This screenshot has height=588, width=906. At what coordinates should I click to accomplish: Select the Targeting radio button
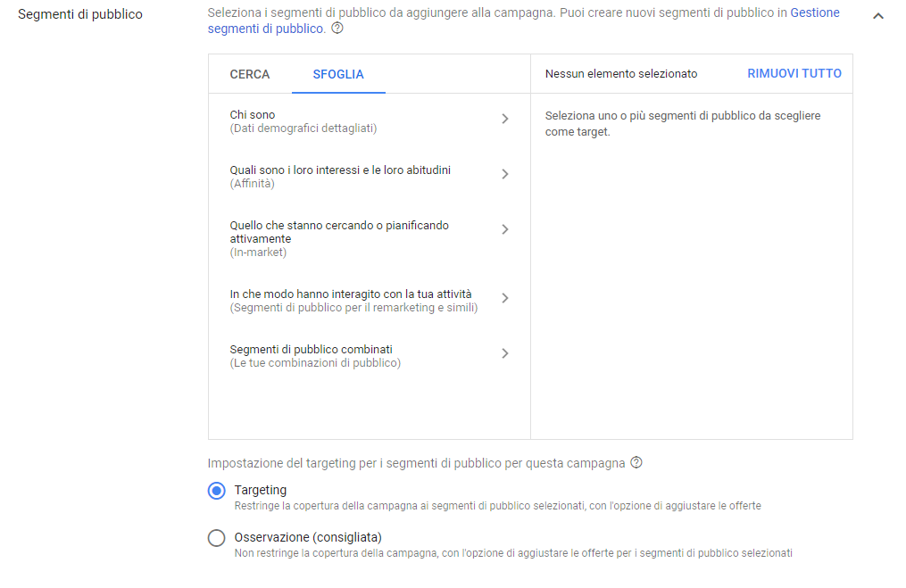click(215, 489)
